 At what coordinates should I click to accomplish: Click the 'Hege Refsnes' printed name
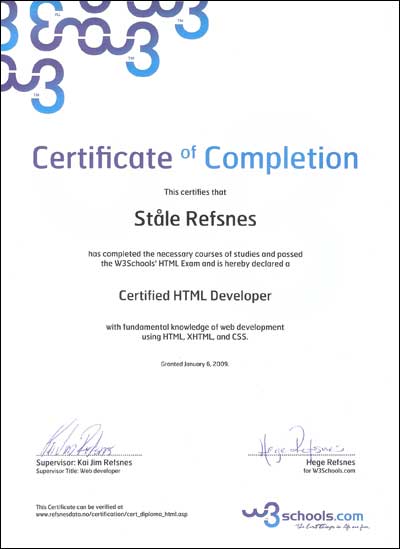coord(331,463)
